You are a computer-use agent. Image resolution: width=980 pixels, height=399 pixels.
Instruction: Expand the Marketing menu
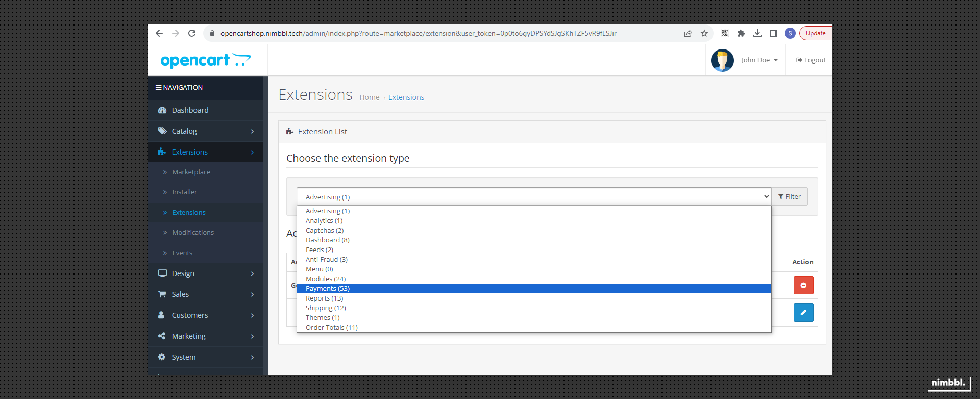point(205,336)
